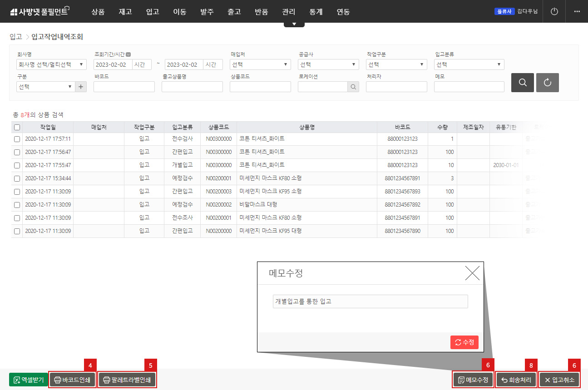
Task: Click the power logout icon
Action: (x=554, y=11)
